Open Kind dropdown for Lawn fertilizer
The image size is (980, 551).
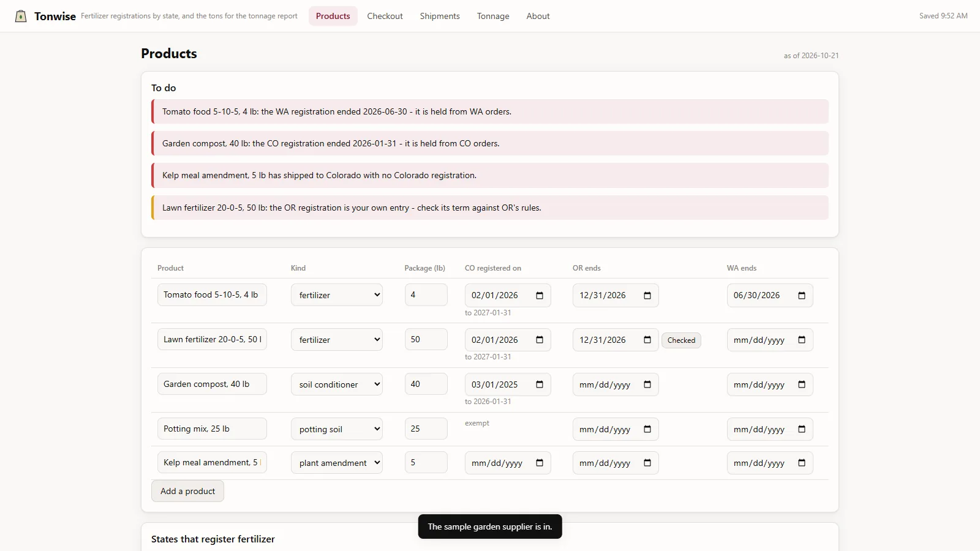point(337,340)
